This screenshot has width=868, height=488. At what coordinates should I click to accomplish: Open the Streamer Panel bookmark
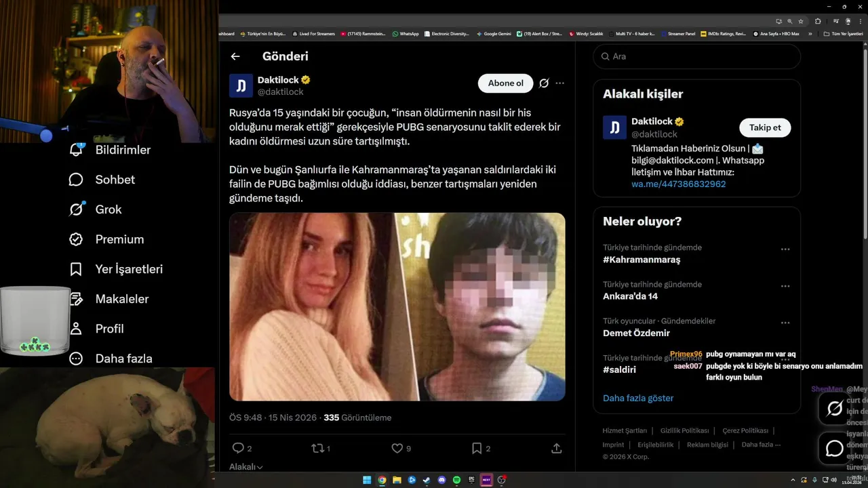point(678,34)
